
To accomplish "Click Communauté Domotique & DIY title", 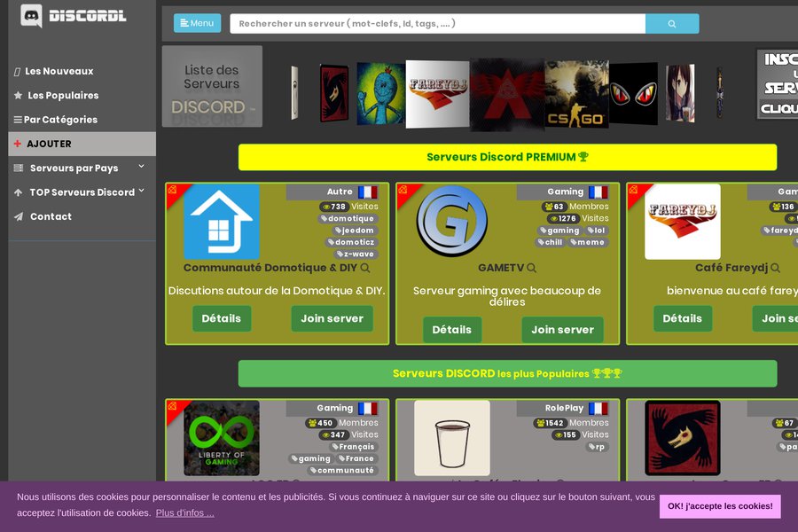I will (270, 268).
